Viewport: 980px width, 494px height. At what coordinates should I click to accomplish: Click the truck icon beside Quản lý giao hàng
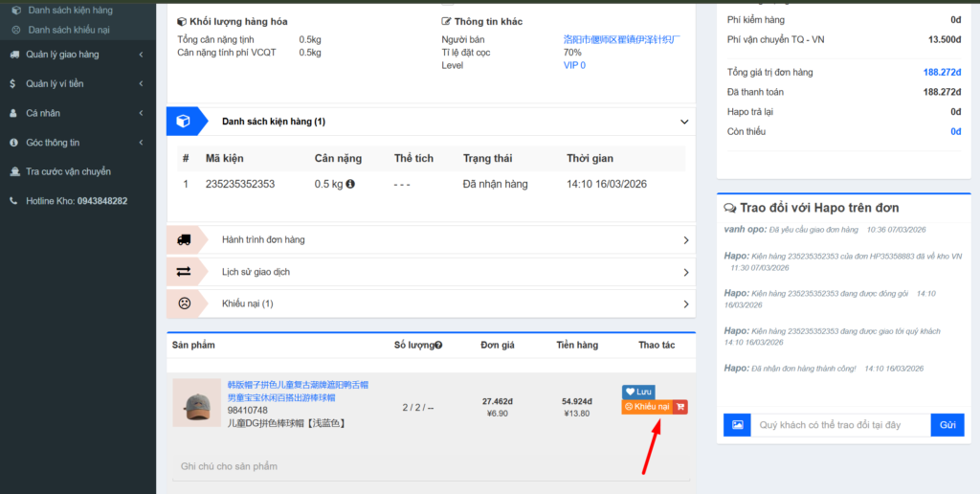[x=13, y=55]
